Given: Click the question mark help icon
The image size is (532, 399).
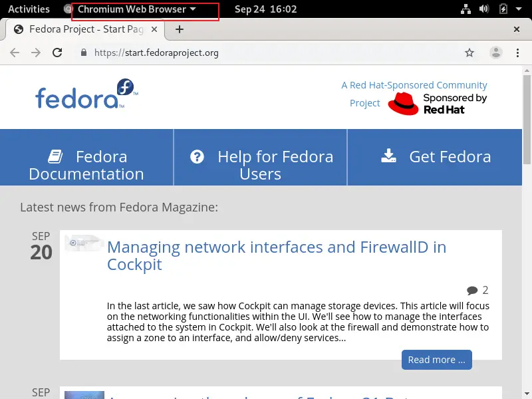Looking at the screenshot, I should 197,156.
